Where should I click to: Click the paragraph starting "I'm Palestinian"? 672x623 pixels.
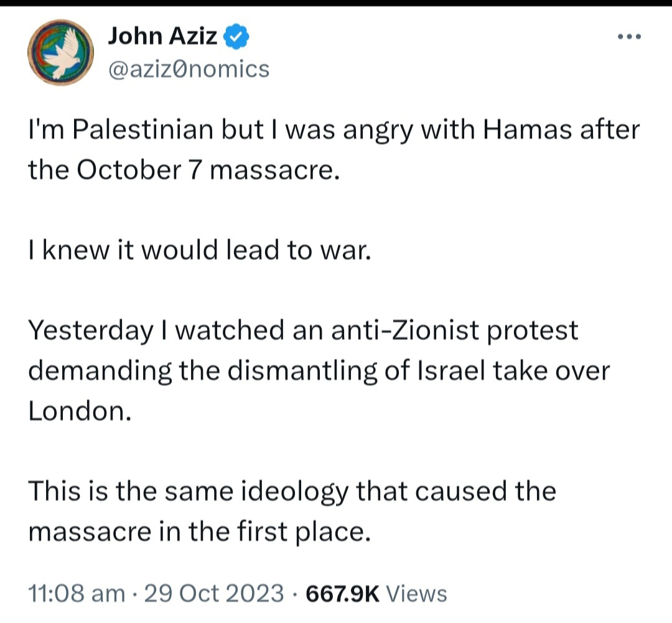(x=334, y=150)
